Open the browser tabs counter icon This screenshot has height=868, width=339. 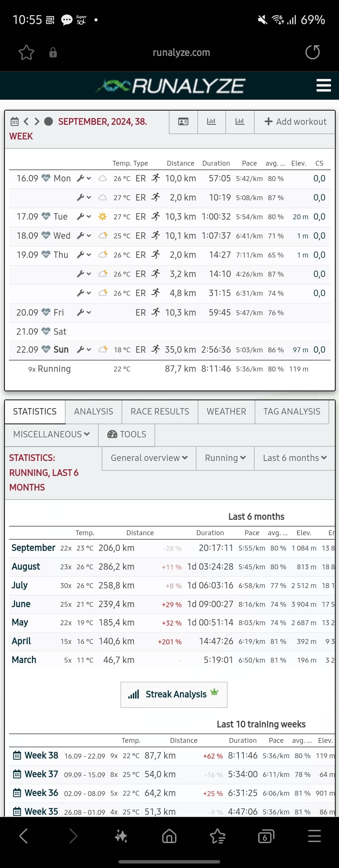266,836
